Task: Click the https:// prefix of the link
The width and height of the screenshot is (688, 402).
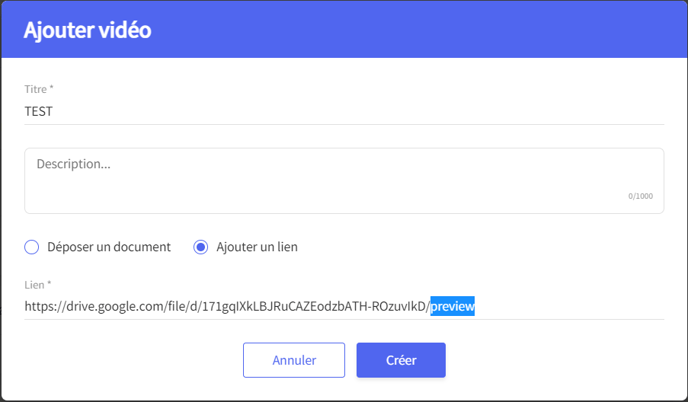Action: (45, 306)
